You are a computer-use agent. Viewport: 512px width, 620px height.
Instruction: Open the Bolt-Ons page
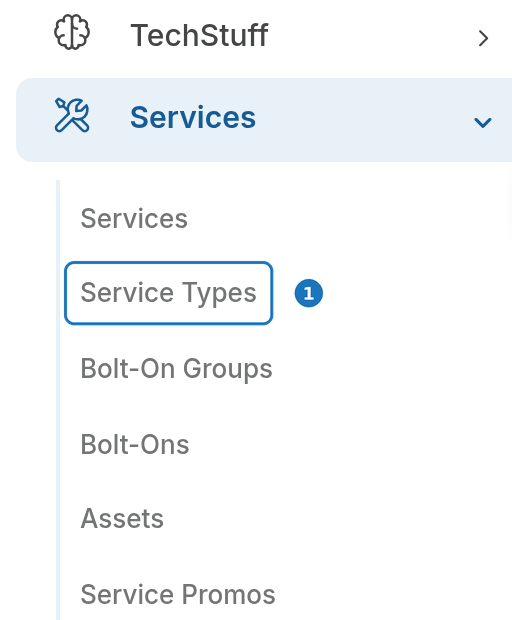135,444
